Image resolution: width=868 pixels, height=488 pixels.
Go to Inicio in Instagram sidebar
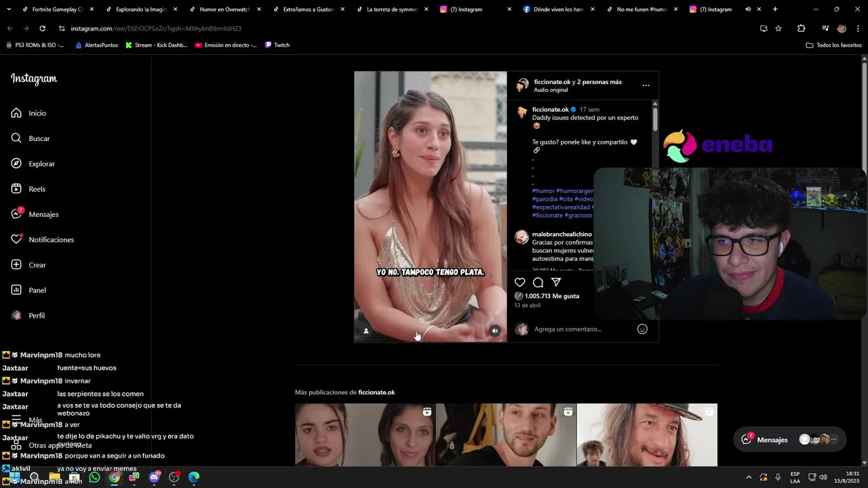tap(28, 113)
